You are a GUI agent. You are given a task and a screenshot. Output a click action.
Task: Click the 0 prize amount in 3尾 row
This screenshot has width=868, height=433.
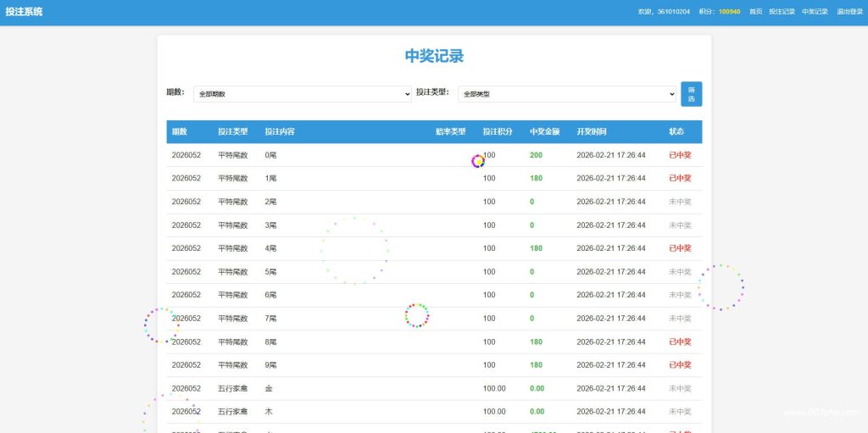click(532, 225)
